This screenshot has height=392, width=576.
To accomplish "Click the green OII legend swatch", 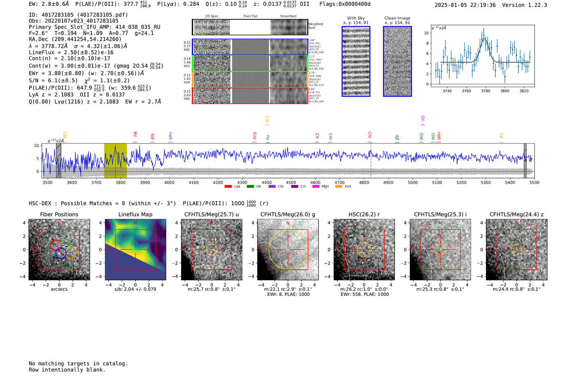I will pyautogui.click(x=250, y=187).
